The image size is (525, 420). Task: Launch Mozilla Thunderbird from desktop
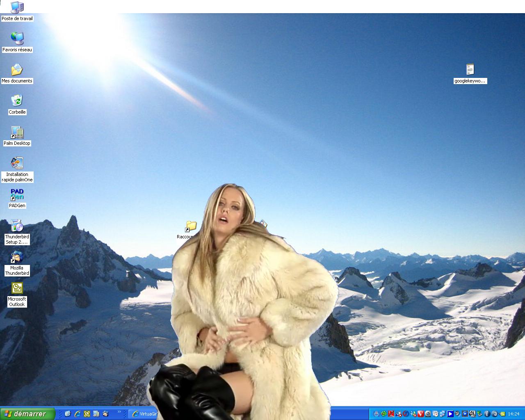(x=17, y=257)
